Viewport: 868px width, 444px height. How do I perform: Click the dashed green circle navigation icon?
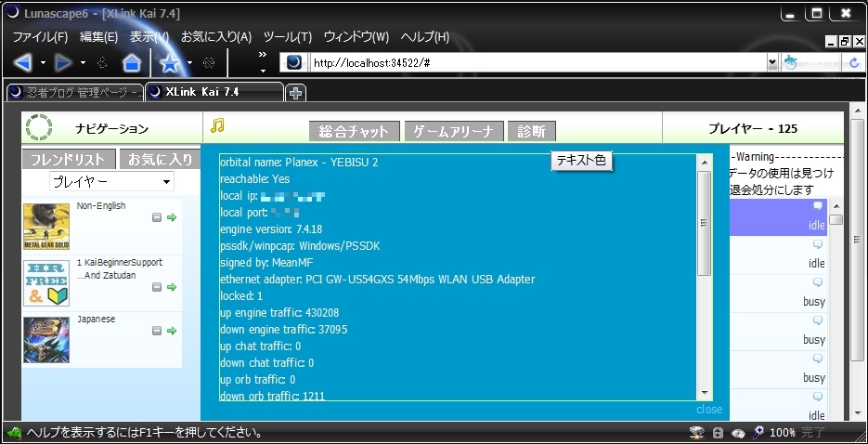pyautogui.click(x=39, y=127)
